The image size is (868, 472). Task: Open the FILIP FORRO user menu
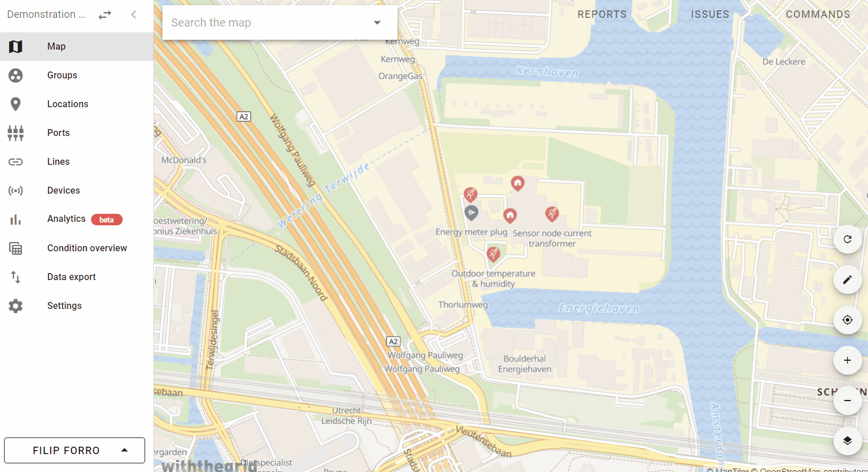[74, 450]
